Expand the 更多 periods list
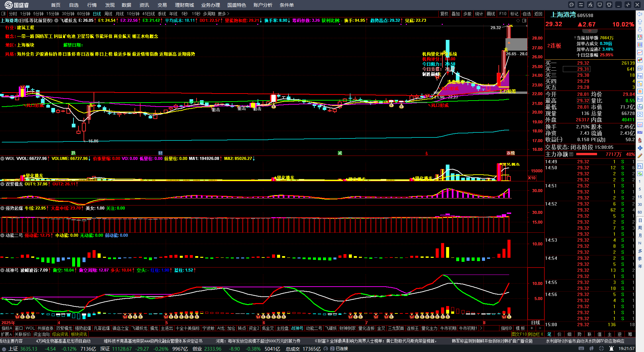 click(x=223, y=14)
